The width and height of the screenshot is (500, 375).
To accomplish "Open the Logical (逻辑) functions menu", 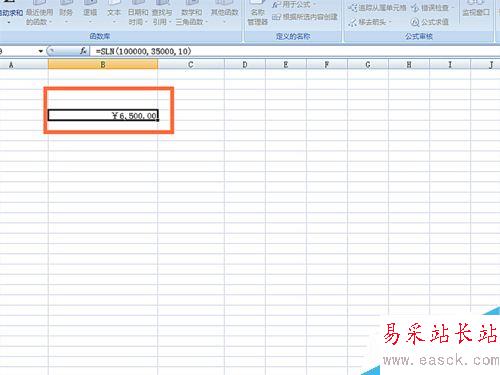I will (x=90, y=13).
